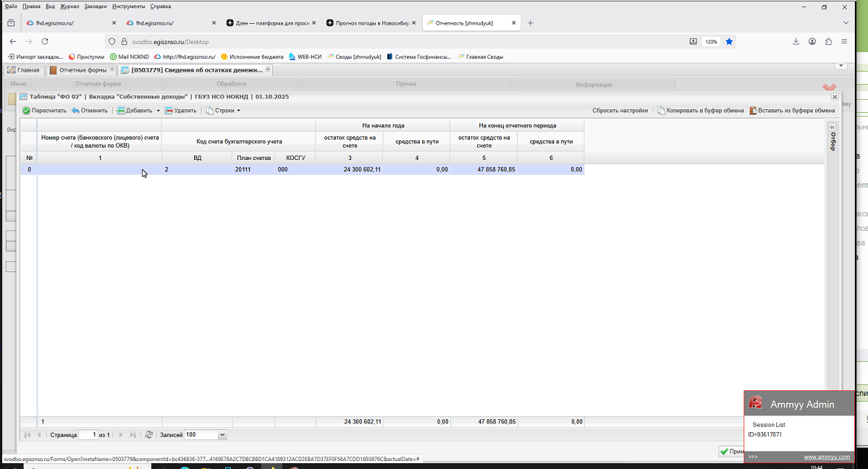Go to the previous page of records

[x=39, y=435]
